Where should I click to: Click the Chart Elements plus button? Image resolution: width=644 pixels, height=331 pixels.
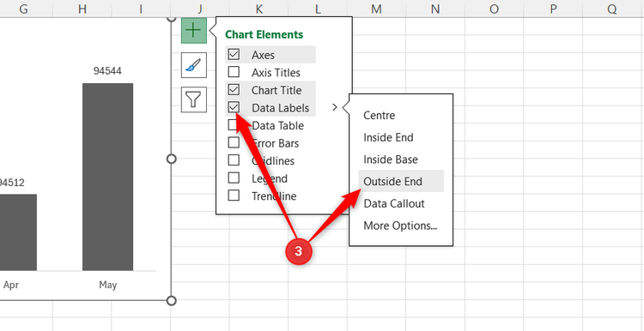point(194,30)
